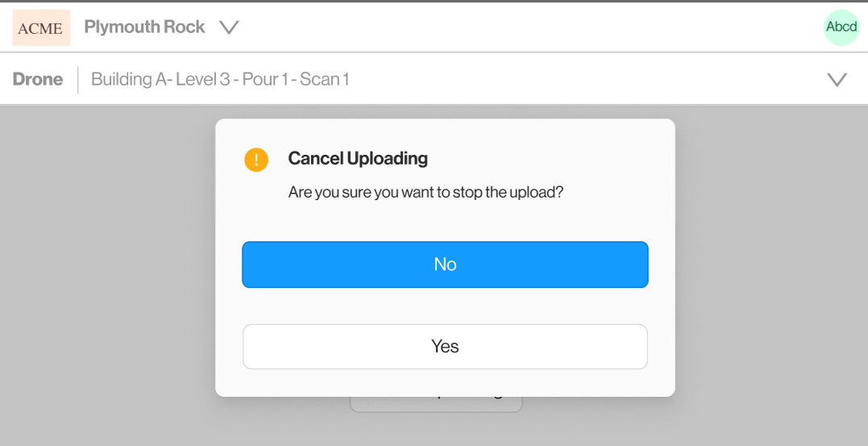Click the Cancel Uploading dialog title
This screenshot has height=446, width=868.
(x=358, y=158)
